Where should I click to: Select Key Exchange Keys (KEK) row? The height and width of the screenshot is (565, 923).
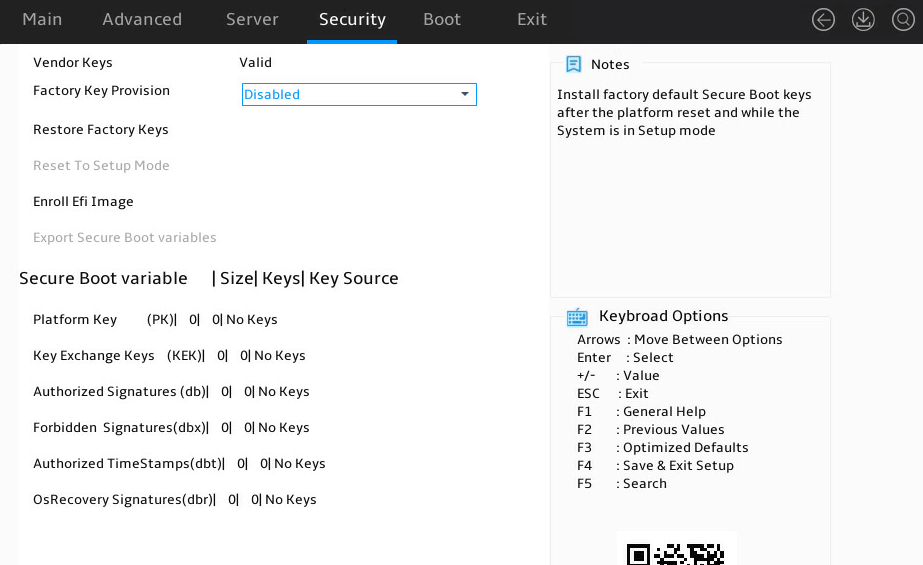[x=170, y=355]
